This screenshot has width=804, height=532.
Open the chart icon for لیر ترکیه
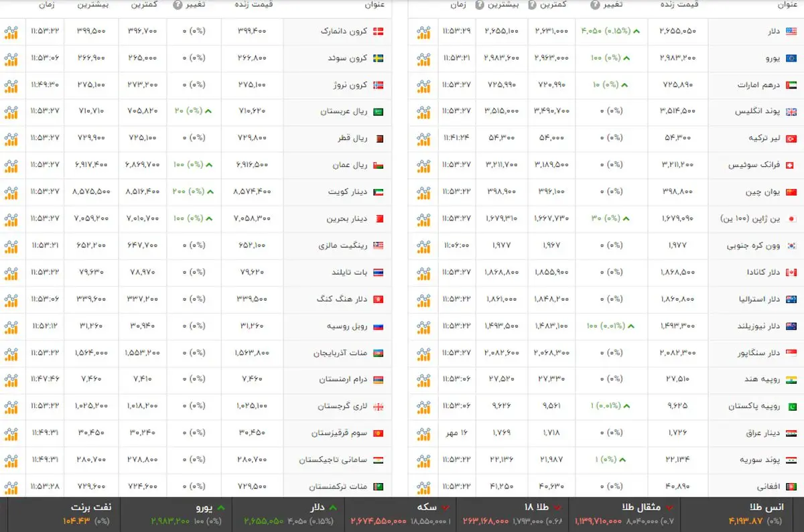(423, 139)
